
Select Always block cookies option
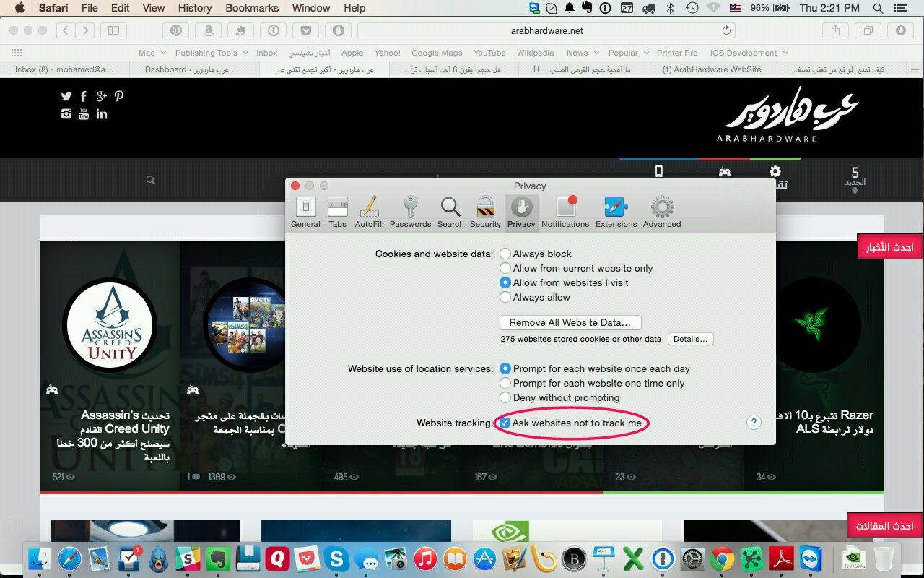coord(535,254)
